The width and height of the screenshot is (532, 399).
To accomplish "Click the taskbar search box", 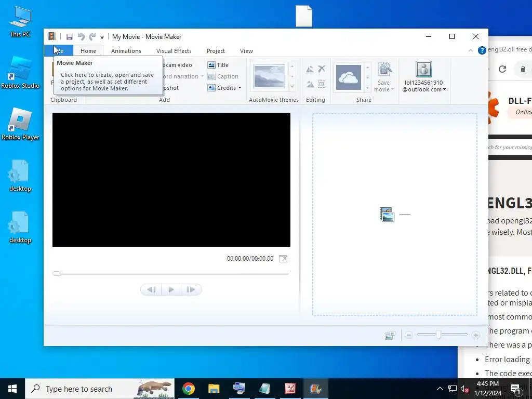I will [100, 389].
